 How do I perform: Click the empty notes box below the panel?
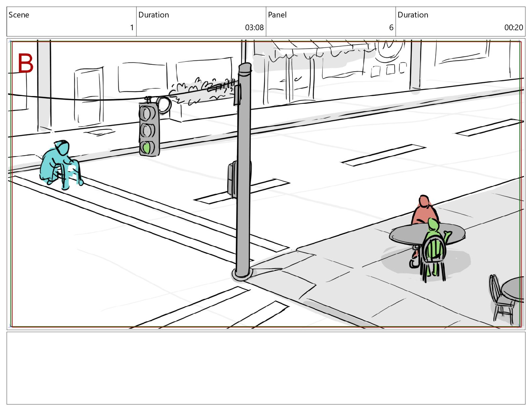click(x=266, y=368)
